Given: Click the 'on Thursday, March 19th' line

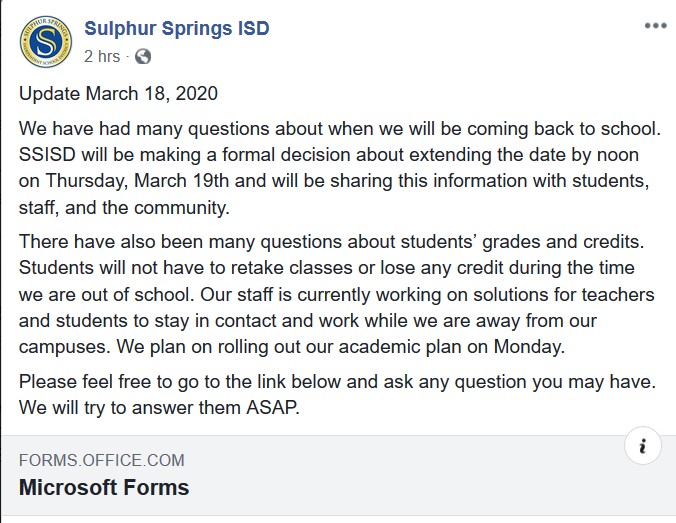Looking at the screenshot, I should coord(334,181).
